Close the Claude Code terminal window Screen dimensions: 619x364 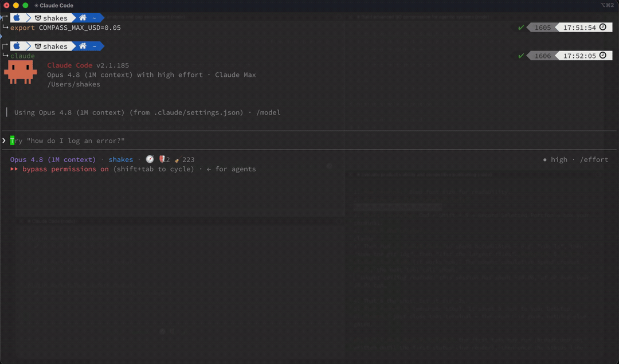point(7,6)
